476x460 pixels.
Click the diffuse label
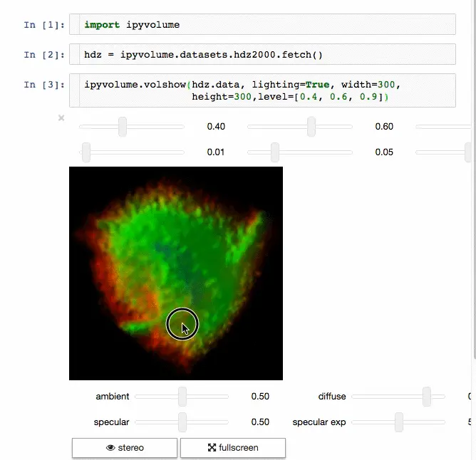pos(332,397)
